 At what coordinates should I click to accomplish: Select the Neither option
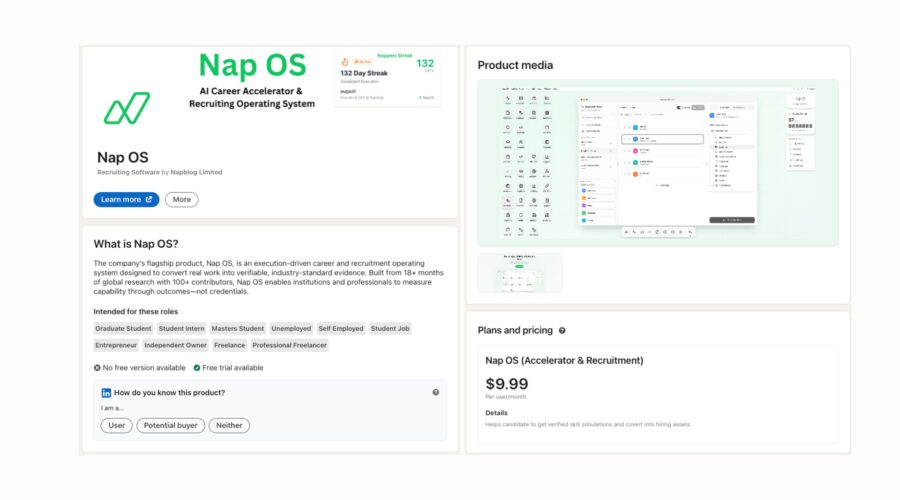tap(229, 425)
